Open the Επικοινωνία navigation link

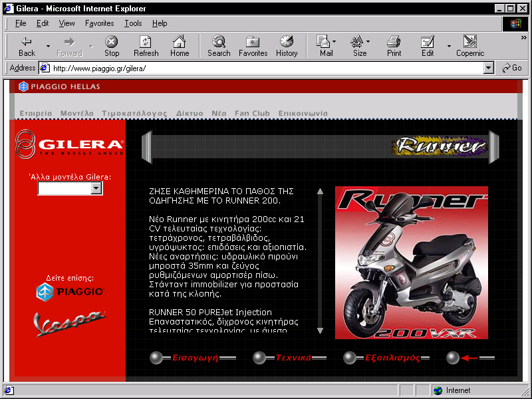[x=303, y=113]
